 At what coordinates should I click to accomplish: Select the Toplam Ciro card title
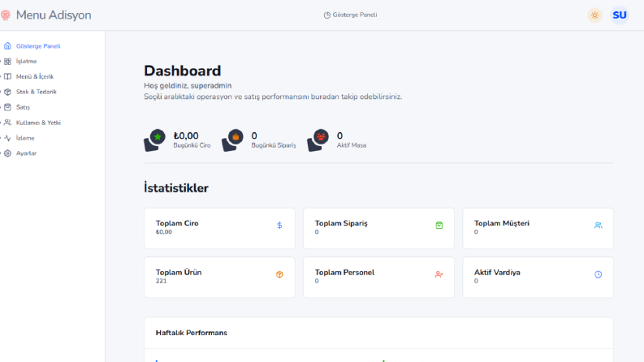point(177,223)
